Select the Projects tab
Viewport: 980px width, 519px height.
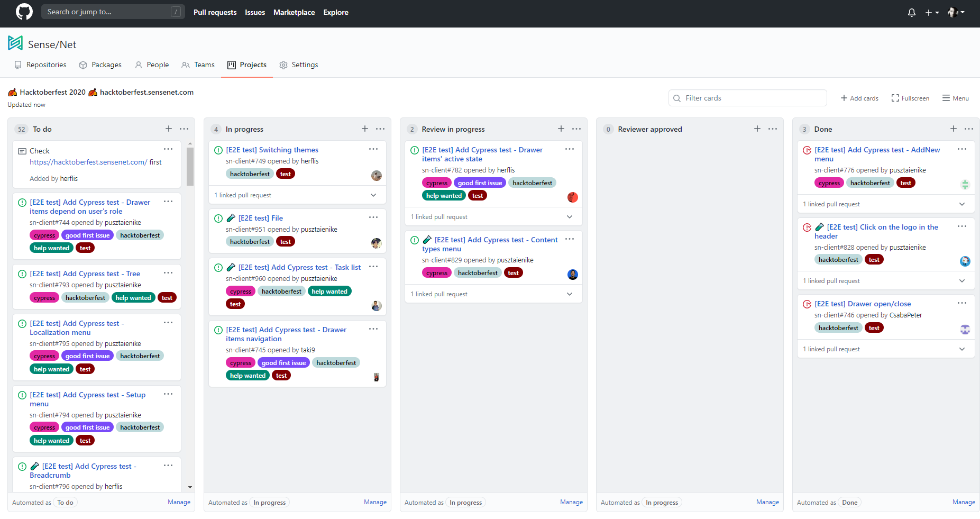tap(247, 65)
